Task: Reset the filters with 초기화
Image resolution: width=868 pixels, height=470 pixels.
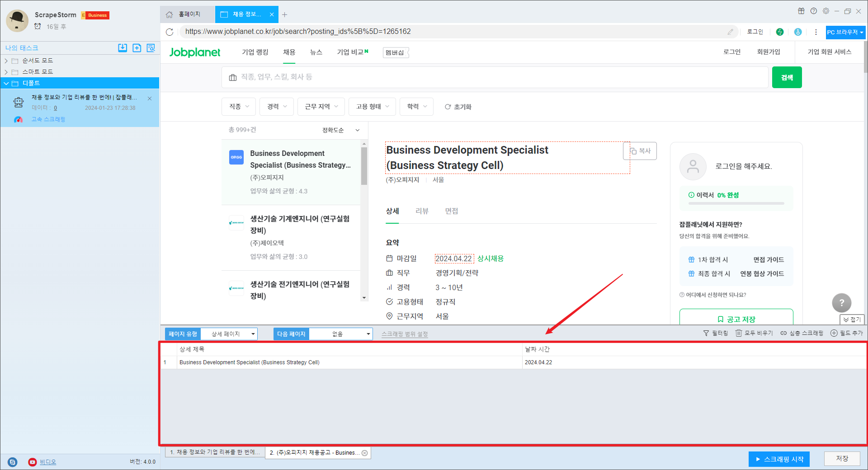Action: point(458,107)
